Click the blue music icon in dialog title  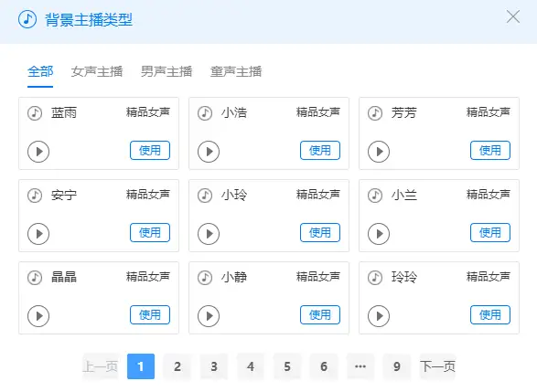click(27, 19)
